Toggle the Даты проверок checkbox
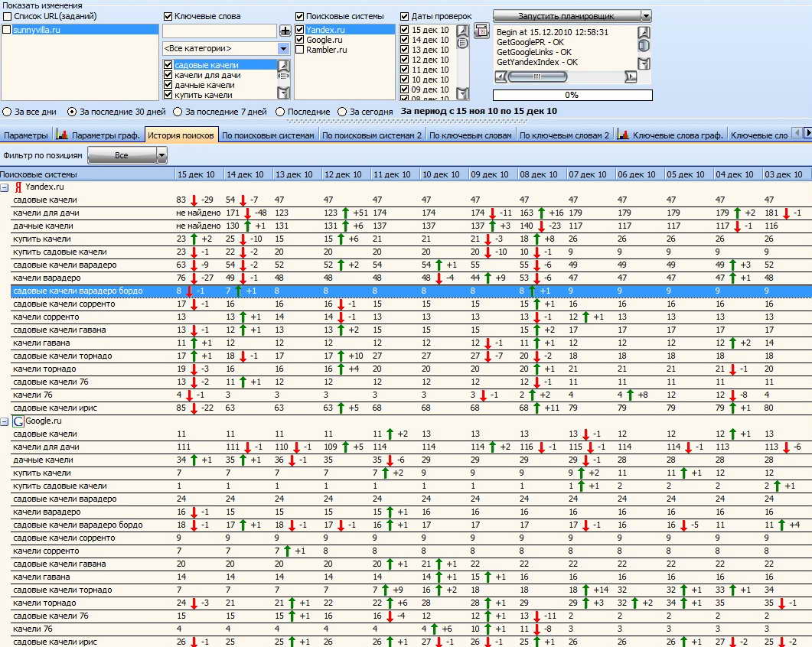Image resolution: width=812 pixels, height=647 pixels. [x=405, y=17]
